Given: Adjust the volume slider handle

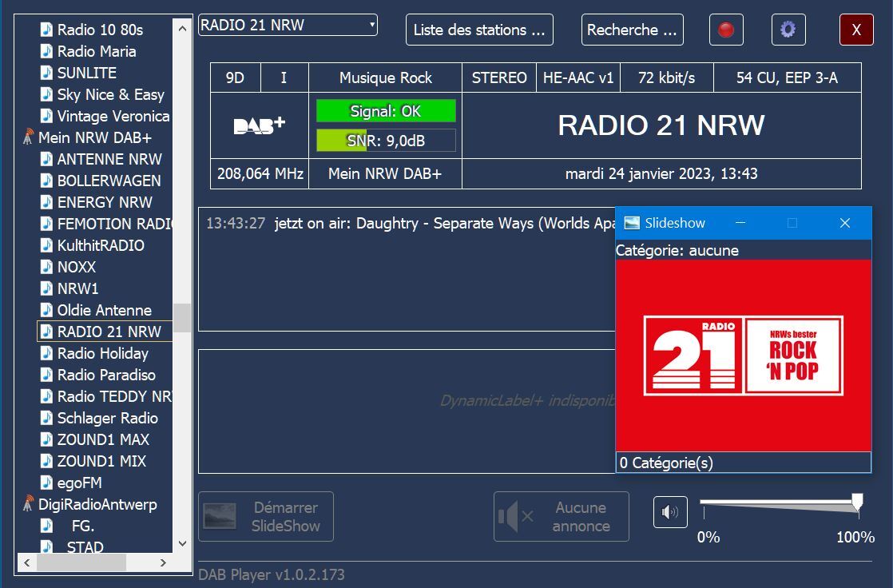Looking at the screenshot, I should (857, 503).
